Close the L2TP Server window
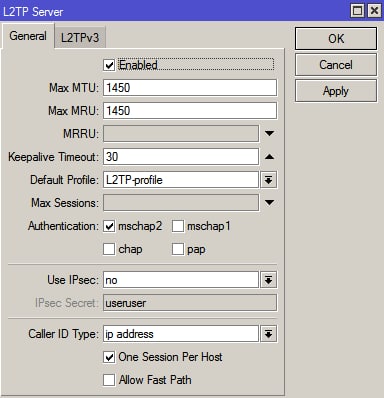 click(x=374, y=11)
